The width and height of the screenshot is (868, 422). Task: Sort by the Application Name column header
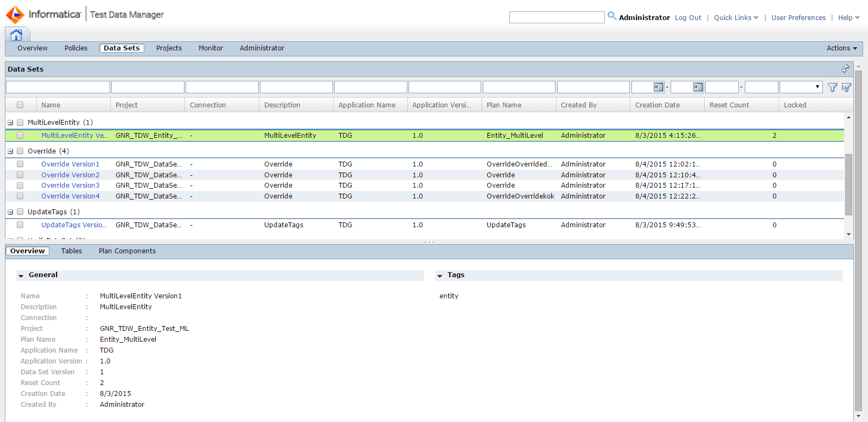(367, 105)
